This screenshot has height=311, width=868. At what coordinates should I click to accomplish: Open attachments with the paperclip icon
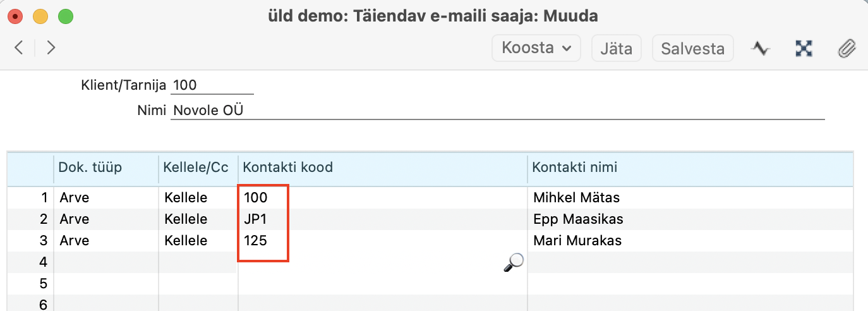(x=847, y=49)
